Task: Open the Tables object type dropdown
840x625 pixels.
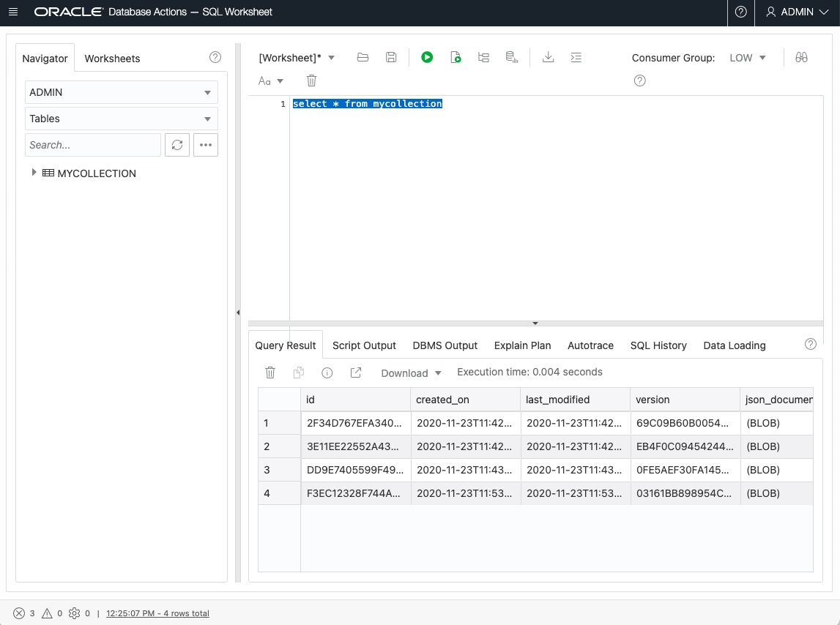Action: 122,119
